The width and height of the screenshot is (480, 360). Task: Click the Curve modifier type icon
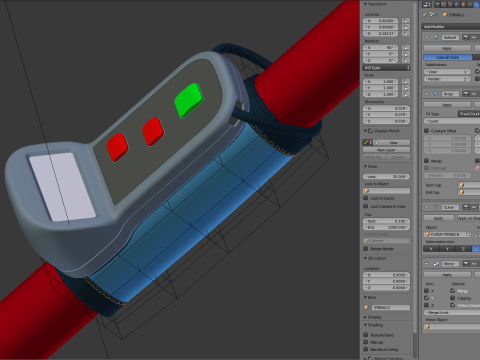pos(436,207)
